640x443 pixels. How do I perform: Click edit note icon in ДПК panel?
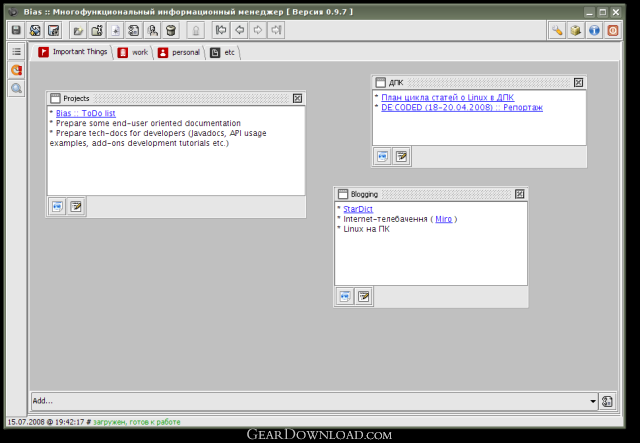point(401,156)
